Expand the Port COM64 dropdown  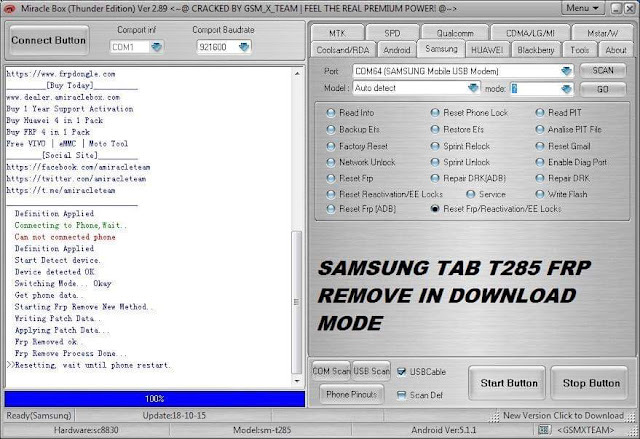(567, 71)
